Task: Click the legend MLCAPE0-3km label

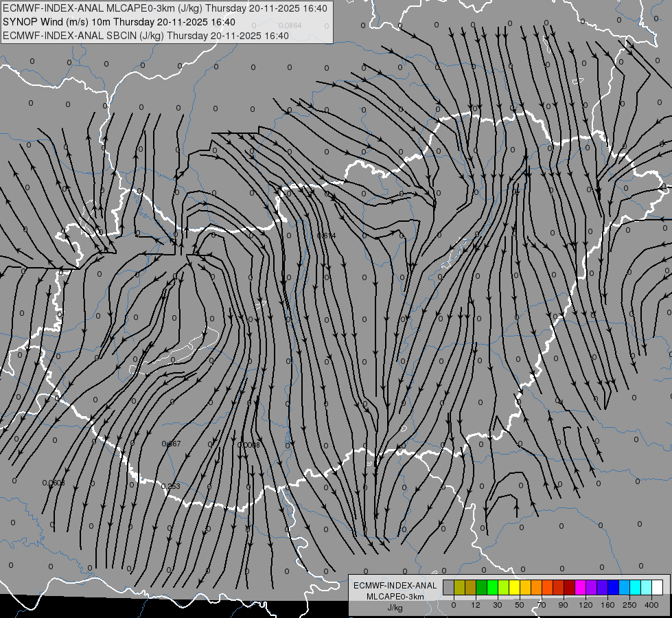Action: pos(395,597)
